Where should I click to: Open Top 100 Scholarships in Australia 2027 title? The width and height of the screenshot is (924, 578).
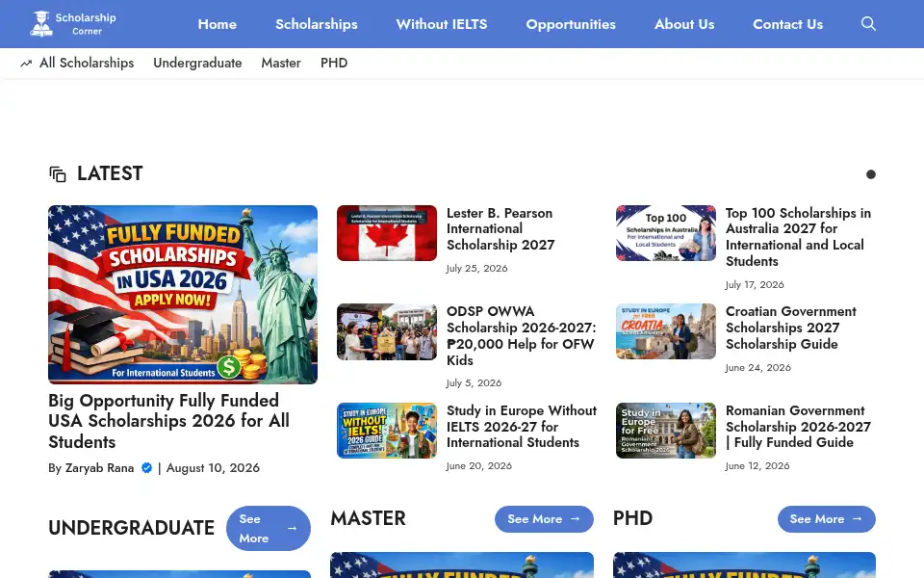[x=799, y=237]
